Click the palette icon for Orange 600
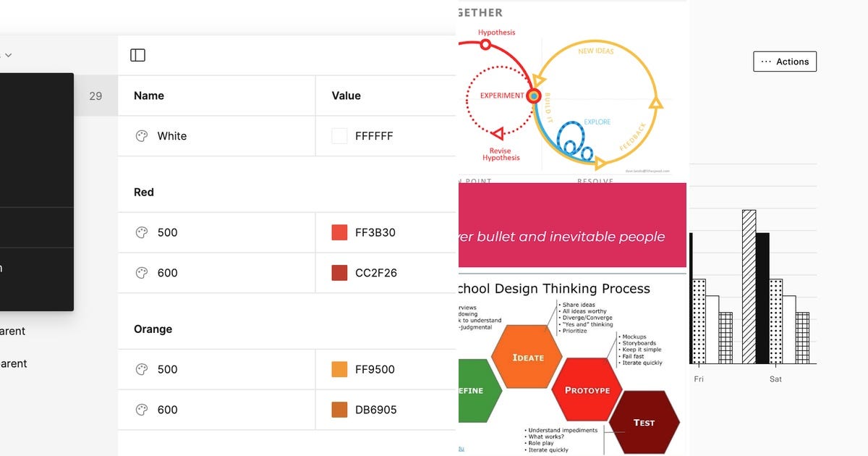 [142, 410]
